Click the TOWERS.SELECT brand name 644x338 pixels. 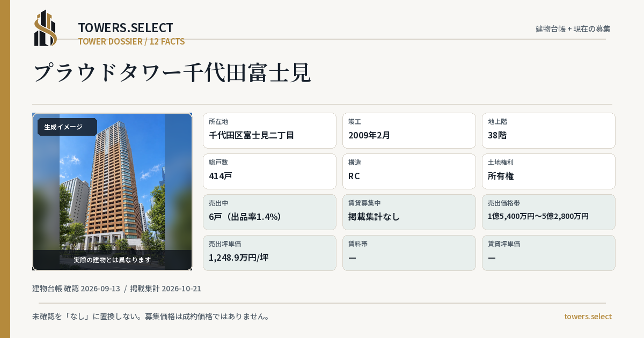click(126, 28)
